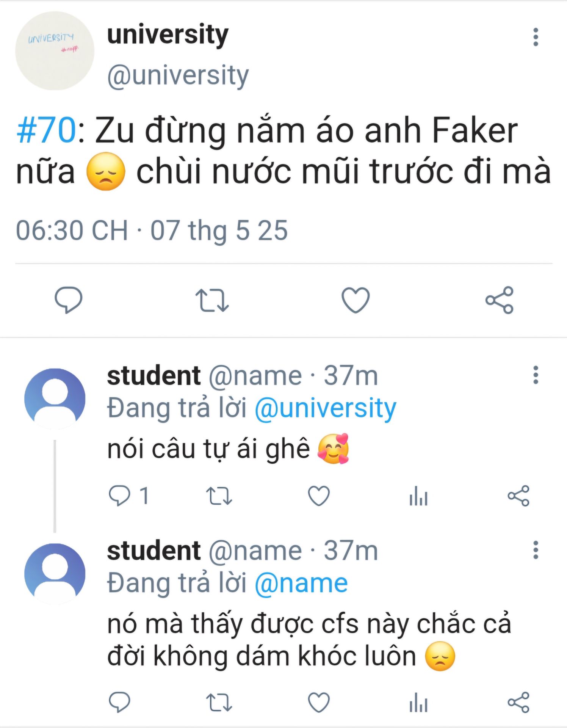Reply to 'nói câu tự ái ghê' comment
The image size is (567, 728).
point(119,496)
